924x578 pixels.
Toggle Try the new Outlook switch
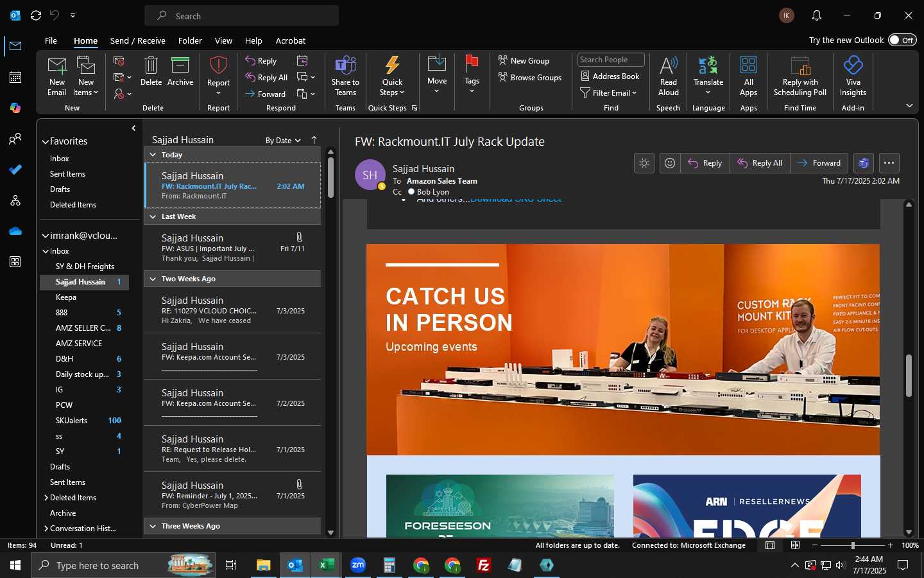902,40
